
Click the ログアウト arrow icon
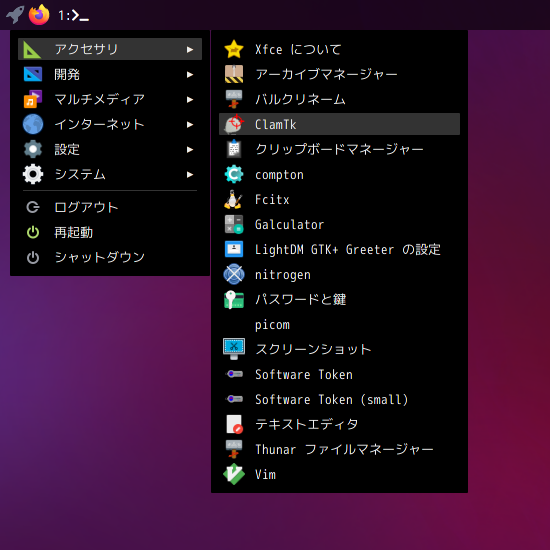click(x=33, y=207)
